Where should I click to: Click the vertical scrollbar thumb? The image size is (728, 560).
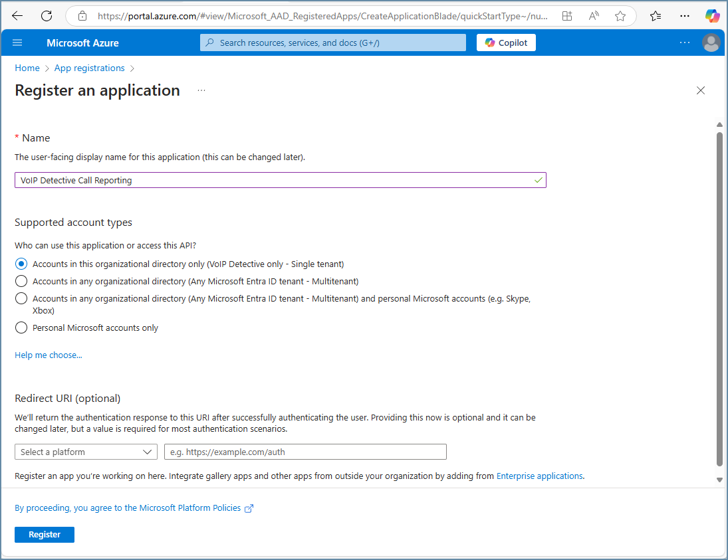coord(719,299)
